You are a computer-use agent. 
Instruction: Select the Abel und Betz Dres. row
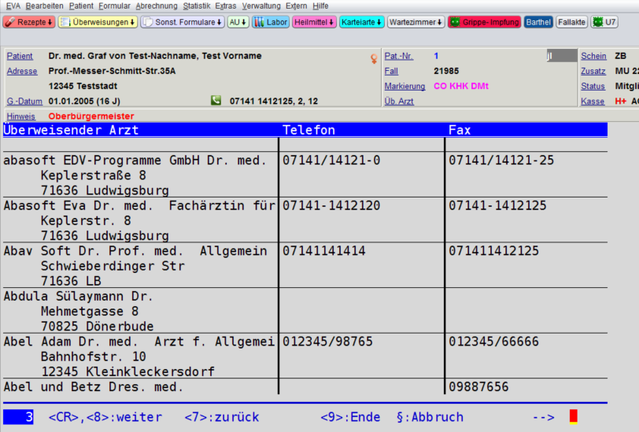tap(305, 387)
